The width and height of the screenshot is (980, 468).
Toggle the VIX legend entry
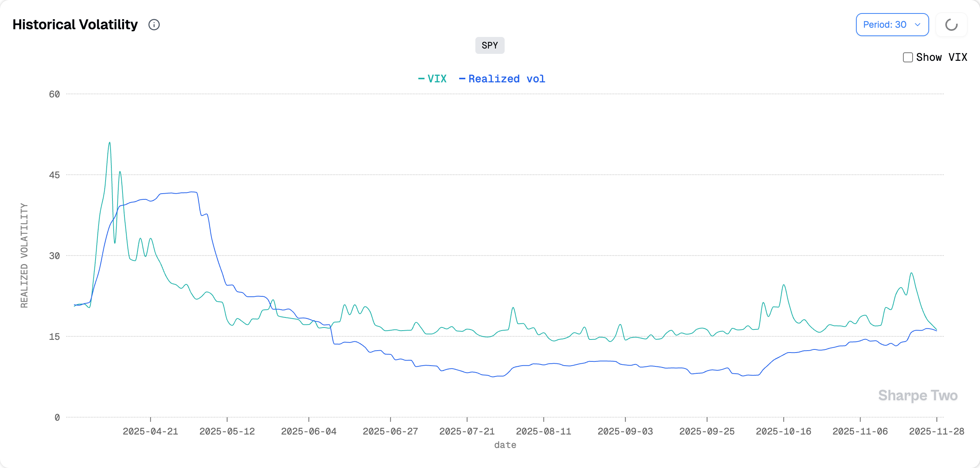pyautogui.click(x=436, y=79)
